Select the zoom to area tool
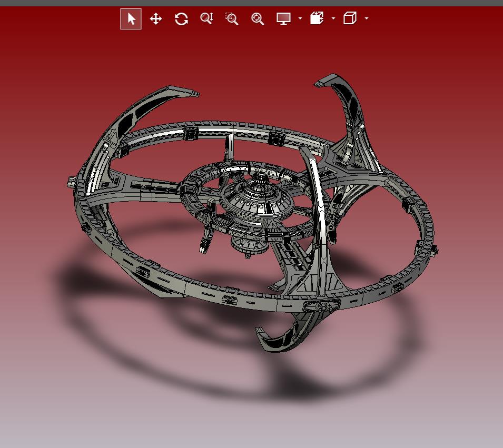 coord(232,19)
